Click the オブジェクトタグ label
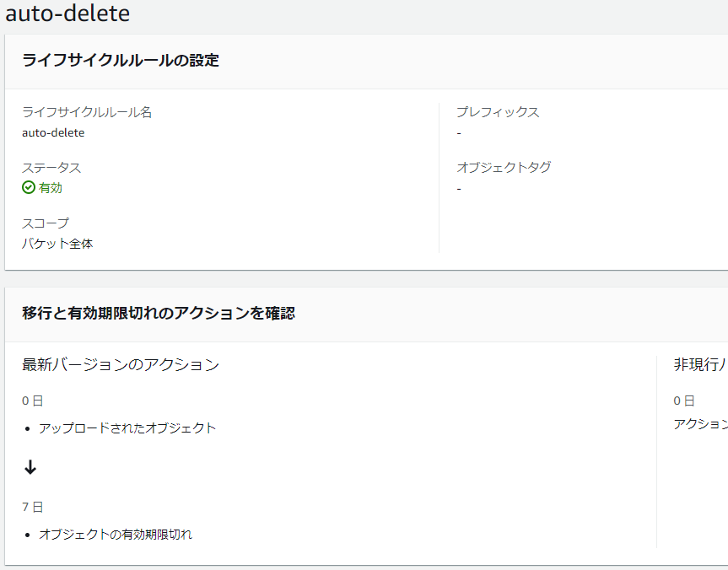 pos(504,167)
